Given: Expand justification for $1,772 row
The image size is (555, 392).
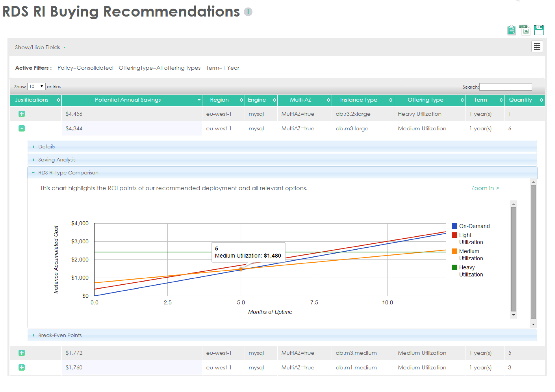Looking at the screenshot, I should [x=22, y=353].
